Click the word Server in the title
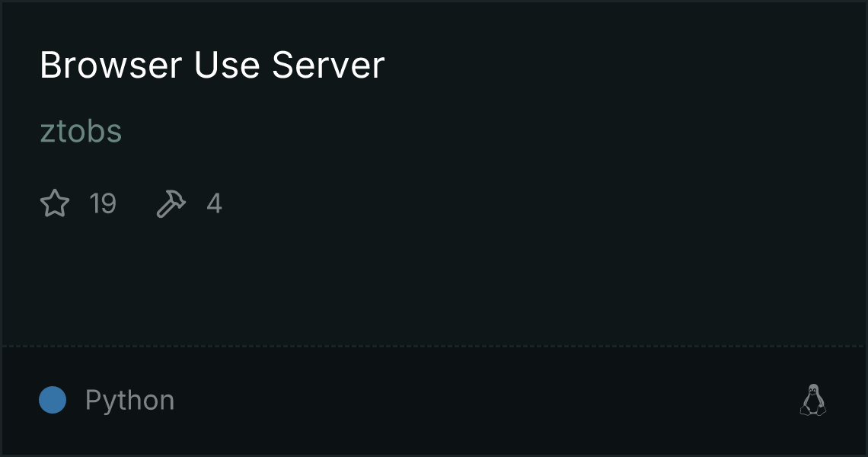Image resolution: width=868 pixels, height=457 pixels. pyautogui.click(x=328, y=65)
